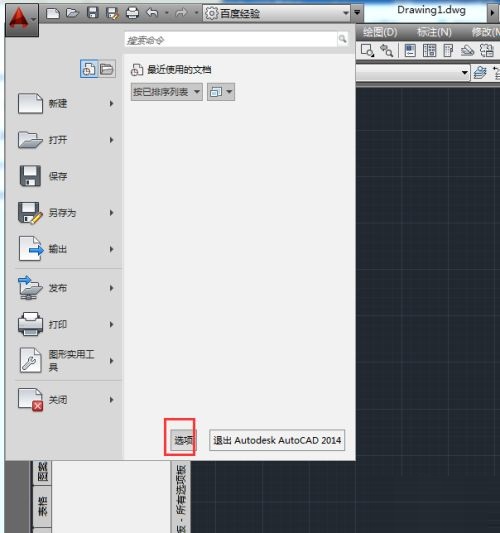500x533 pixels.
Task: Click 退出 Autodesk AutoCAD 2014 button
Action: (x=277, y=440)
